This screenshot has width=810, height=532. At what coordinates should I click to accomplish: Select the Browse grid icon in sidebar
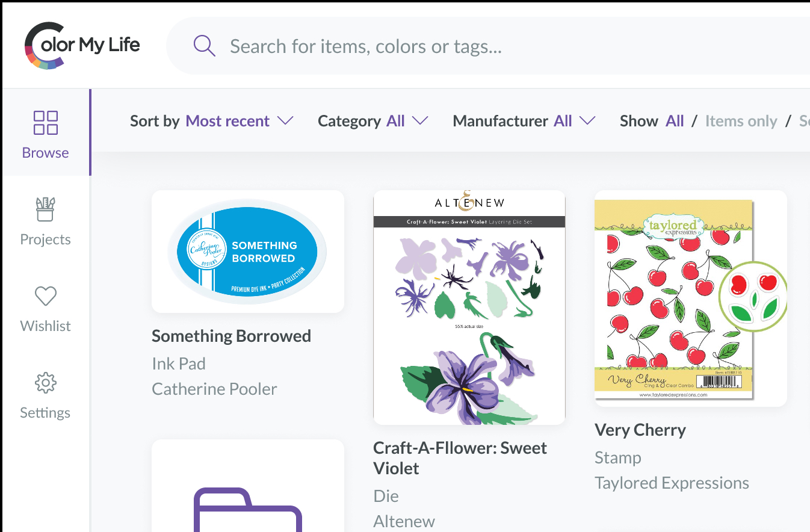[45, 122]
